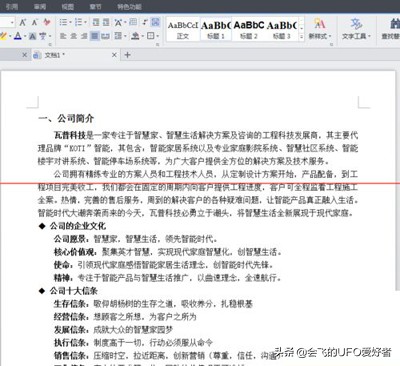
Task: Click the bold text 生存信条
Action: (x=70, y=304)
